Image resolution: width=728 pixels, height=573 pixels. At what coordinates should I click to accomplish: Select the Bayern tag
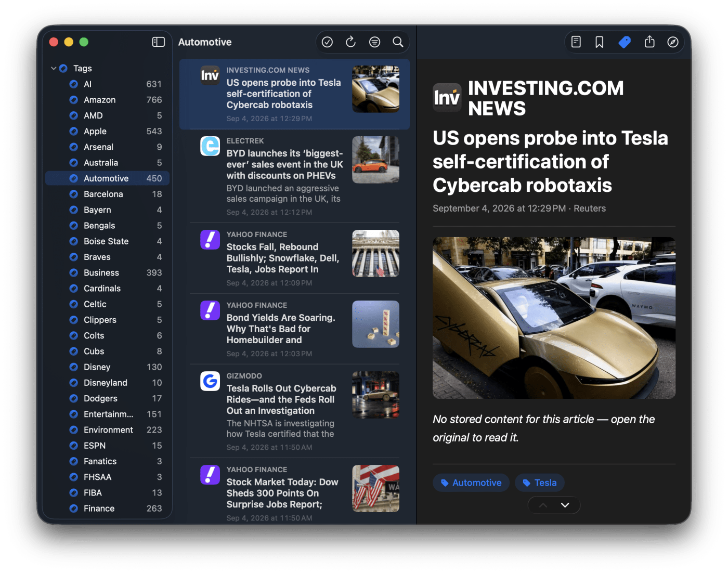pos(108,210)
